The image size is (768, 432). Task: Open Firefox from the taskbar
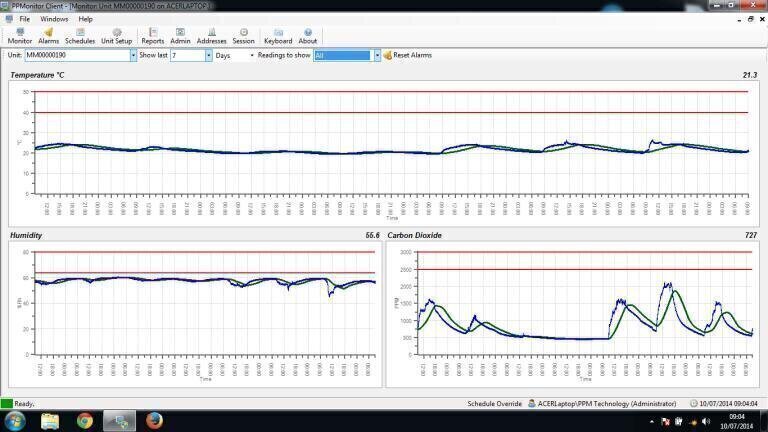coord(154,421)
